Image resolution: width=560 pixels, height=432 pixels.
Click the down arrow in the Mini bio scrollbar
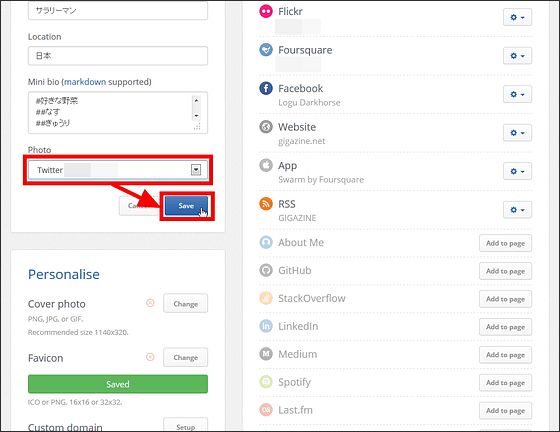[x=196, y=116]
